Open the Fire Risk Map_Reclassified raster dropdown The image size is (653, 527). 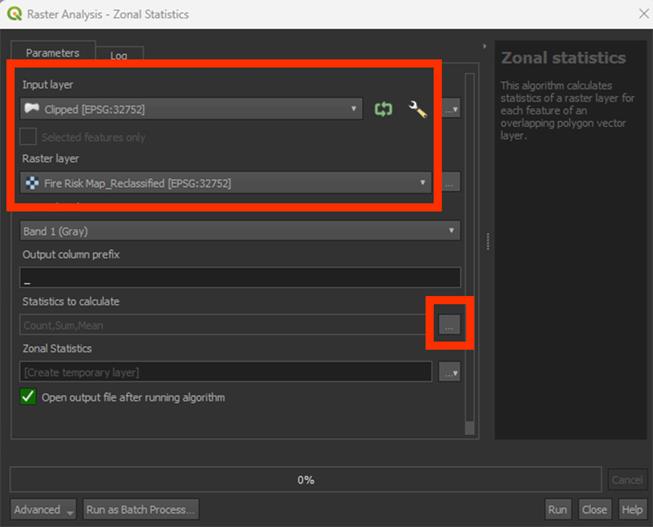tap(422, 183)
